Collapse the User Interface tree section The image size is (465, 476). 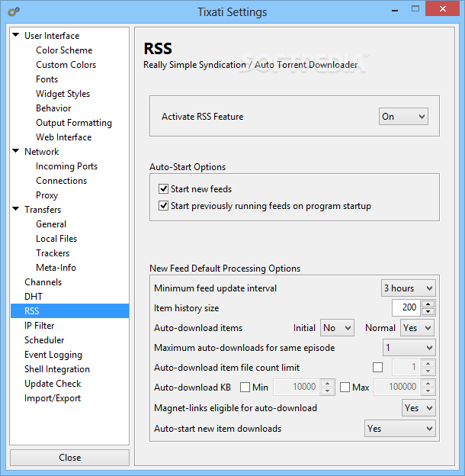pyautogui.click(x=16, y=35)
